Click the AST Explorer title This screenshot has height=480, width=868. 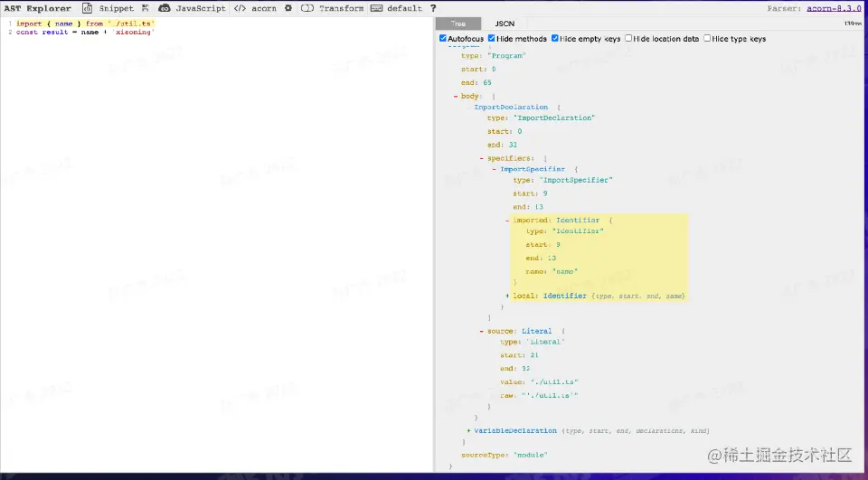pyautogui.click(x=38, y=8)
